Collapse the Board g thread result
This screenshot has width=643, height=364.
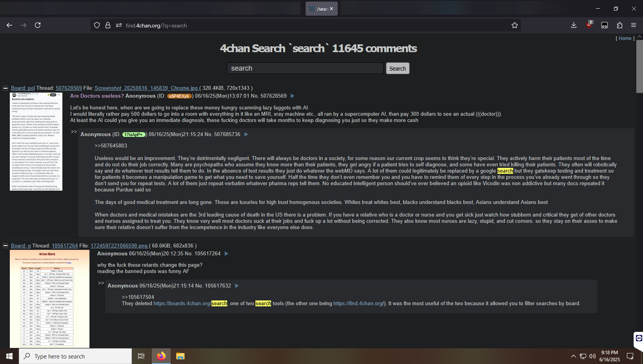tap(5, 246)
